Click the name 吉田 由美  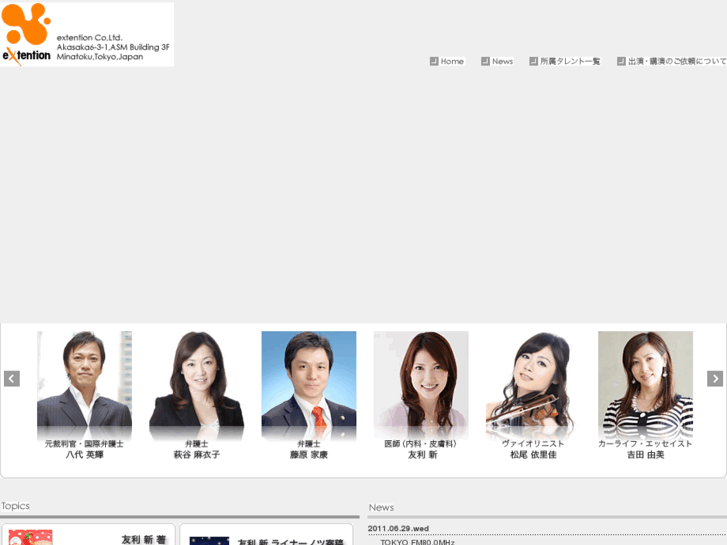[645, 455]
